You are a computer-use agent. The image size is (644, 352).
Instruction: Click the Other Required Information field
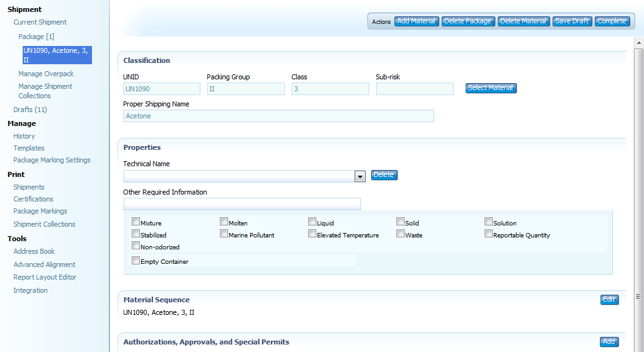click(242, 204)
